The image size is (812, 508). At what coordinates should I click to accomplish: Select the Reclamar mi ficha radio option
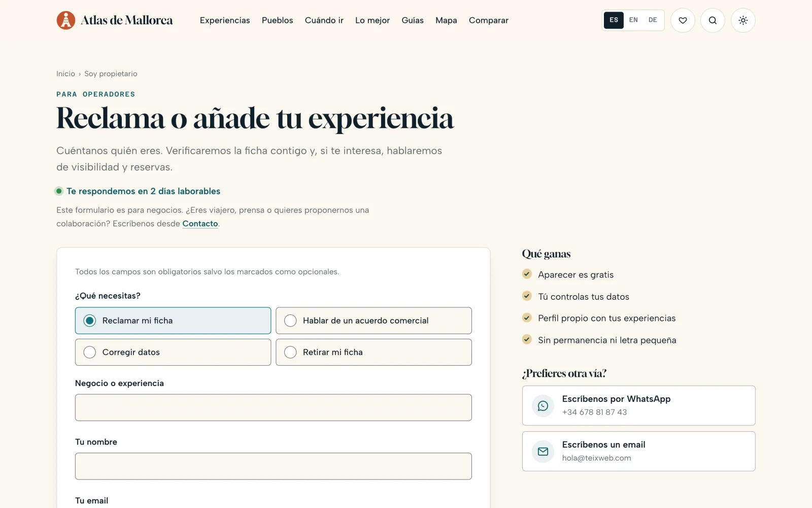[173, 321]
